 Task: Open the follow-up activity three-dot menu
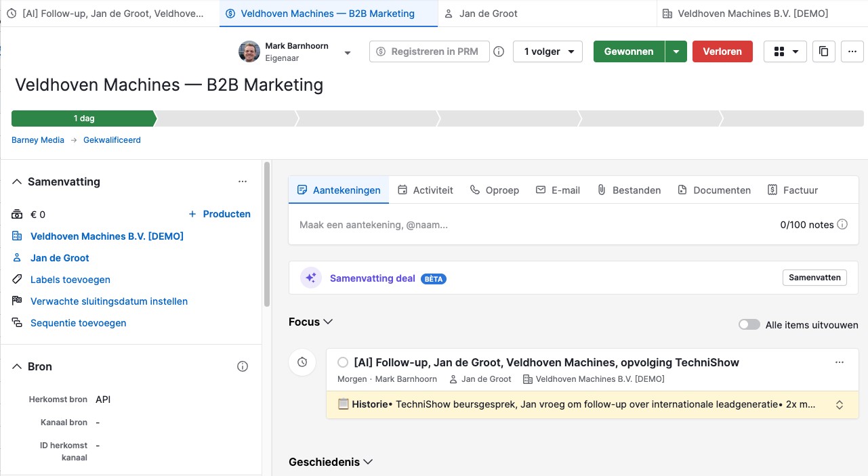(x=840, y=362)
